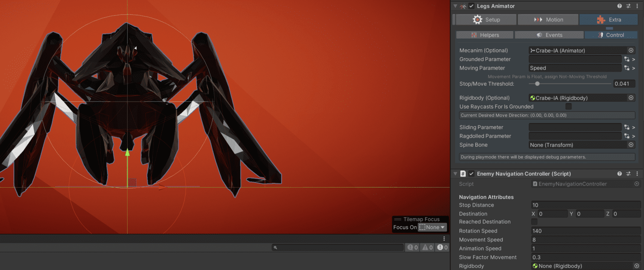Switch to the Setup tab
Image resolution: width=644 pixels, height=270 pixels.
tap(486, 20)
